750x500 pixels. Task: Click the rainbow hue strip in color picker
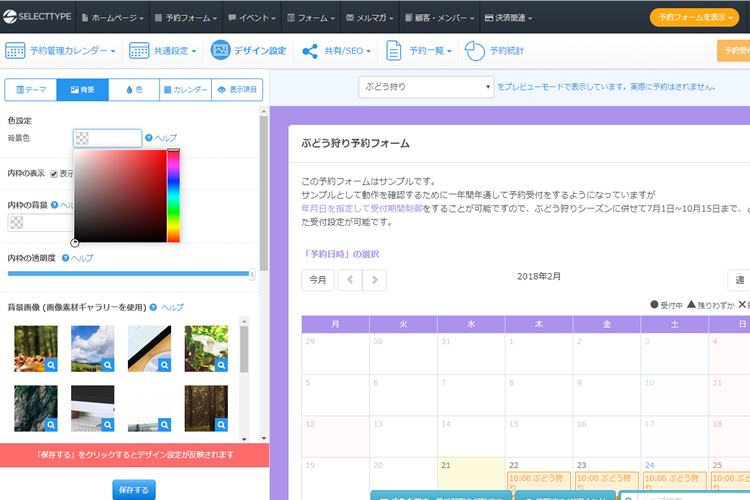pyautogui.click(x=173, y=195)
